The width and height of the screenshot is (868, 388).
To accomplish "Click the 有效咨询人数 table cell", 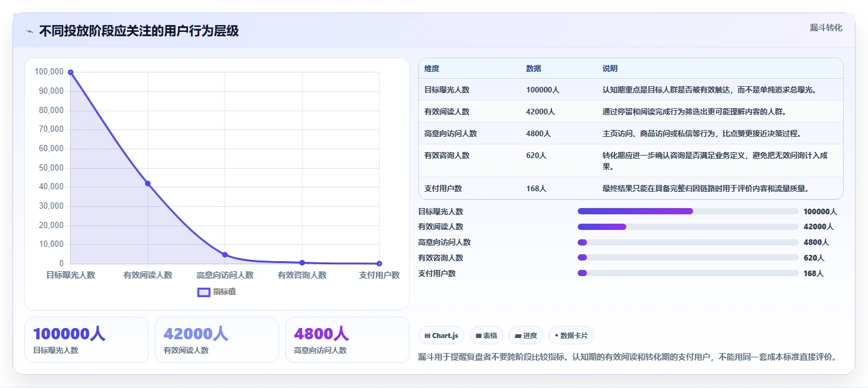I will point(447,156).
